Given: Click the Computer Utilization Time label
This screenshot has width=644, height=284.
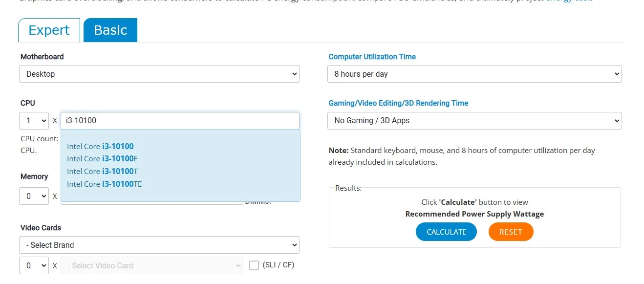Looking at the screenshot, I should [372, 57].
